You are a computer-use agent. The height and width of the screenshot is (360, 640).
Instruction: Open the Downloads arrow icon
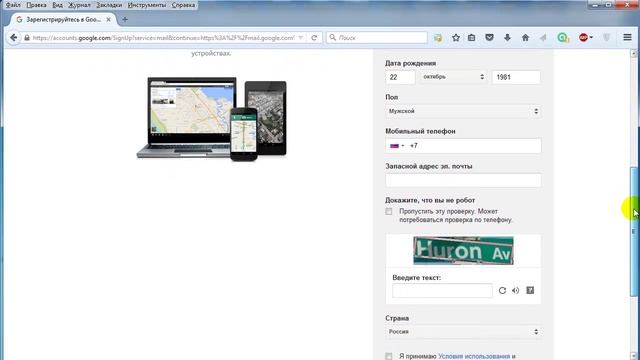507,38
